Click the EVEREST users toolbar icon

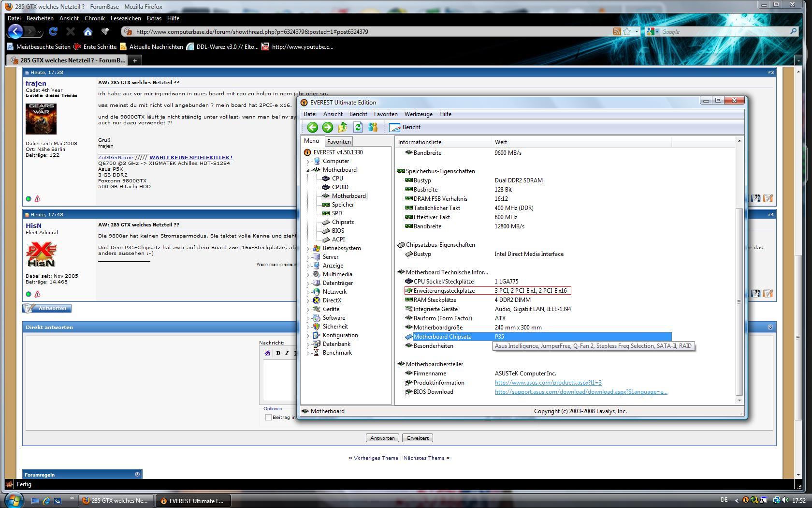373,127
